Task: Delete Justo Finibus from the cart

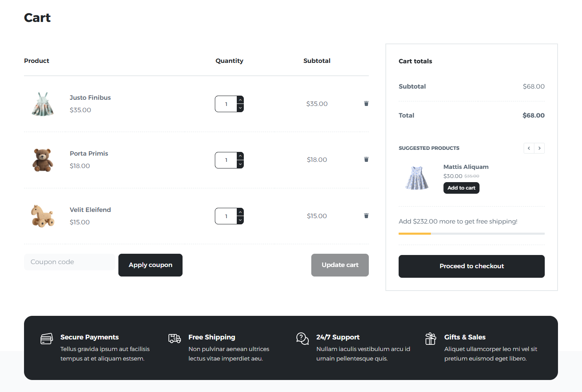Action: tap(366, 103)
